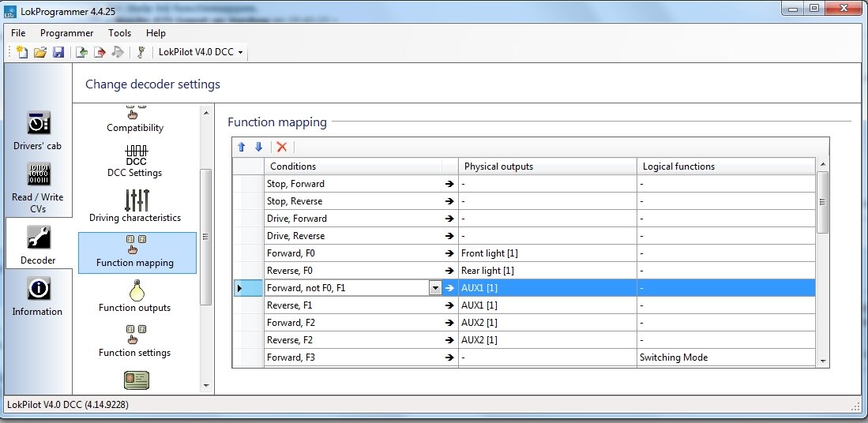
Task: Open Function settings page
Action: coord(135,341)
